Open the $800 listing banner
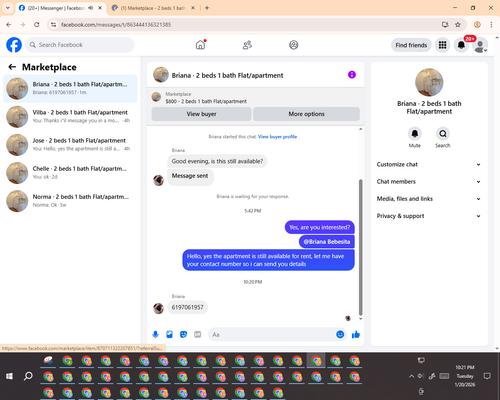This screenshot has width=500, height=400. coord(255,98)
